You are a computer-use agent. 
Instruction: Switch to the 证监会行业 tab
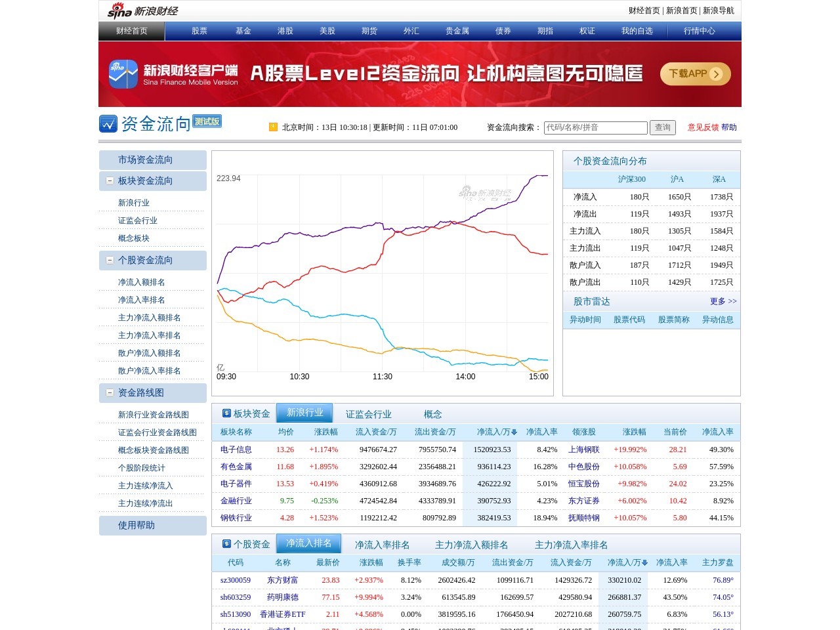click(369, 414)
